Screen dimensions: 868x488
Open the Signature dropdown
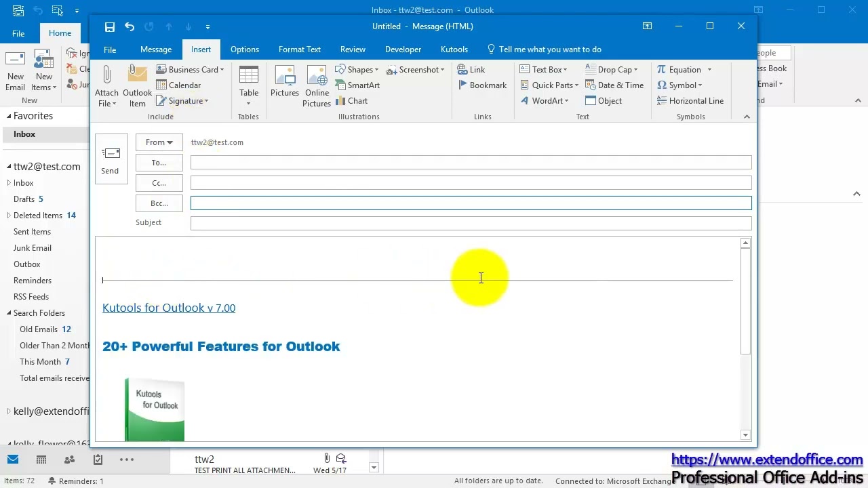click(182, 101)
